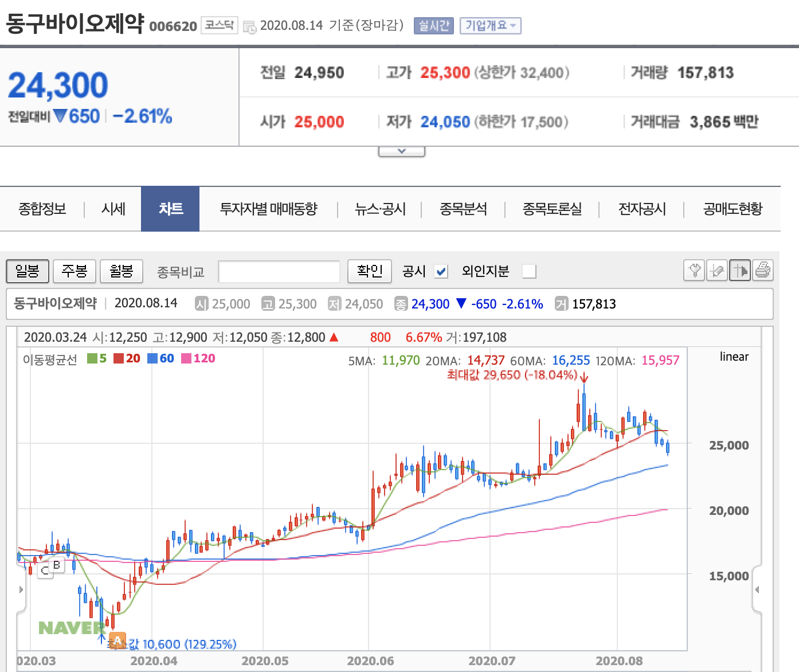Screen dimensions: 799x672
Task: Expand price details with down chevron
Action: pyautogui.click(x=402, y=151)
